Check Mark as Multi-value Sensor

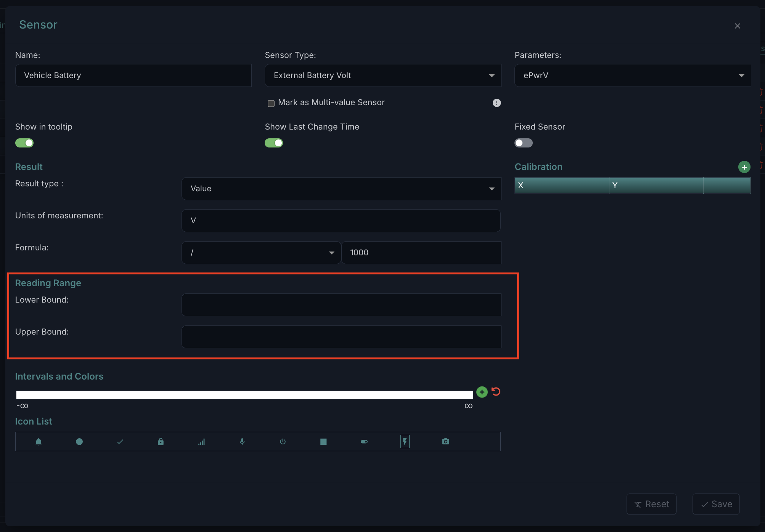click(x=271, y=103)
